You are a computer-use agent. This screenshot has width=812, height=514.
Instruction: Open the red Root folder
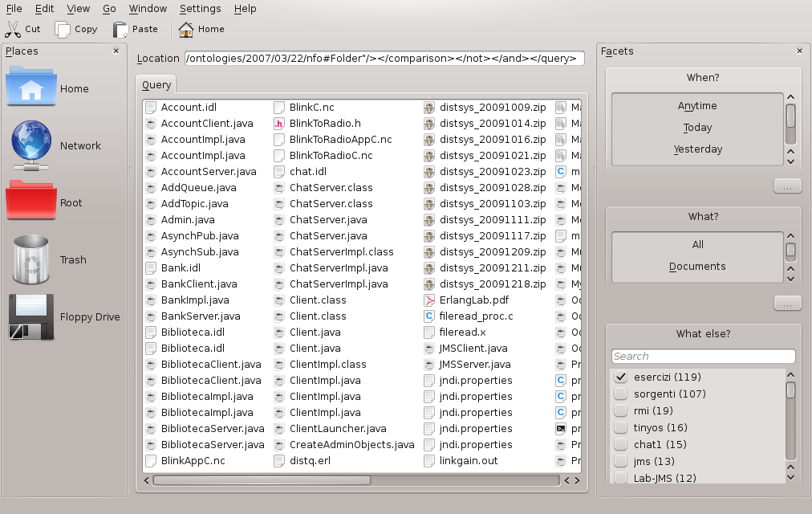tap(32, 202)
